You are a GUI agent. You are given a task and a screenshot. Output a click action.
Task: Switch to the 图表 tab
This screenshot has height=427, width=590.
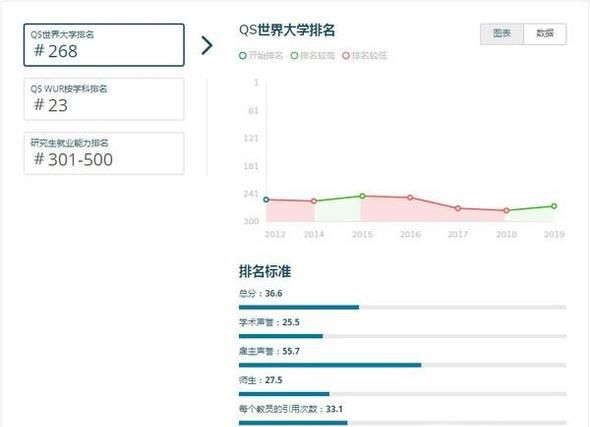tap(502, 34)
